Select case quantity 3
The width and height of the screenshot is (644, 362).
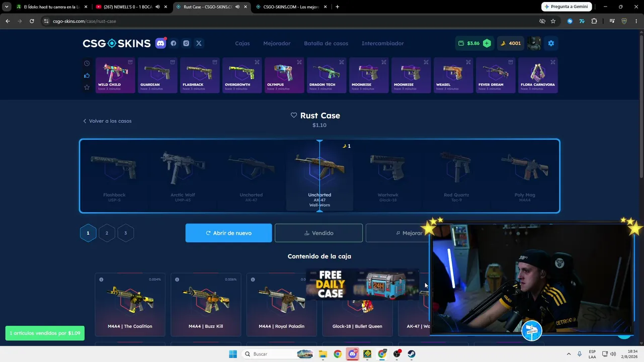[x=126, y=233]
